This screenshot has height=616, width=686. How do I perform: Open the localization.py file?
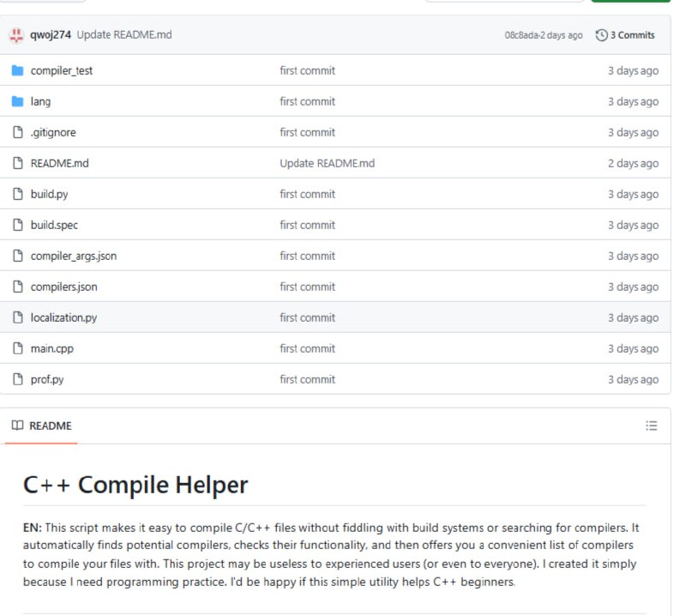(x=63, y=317)
